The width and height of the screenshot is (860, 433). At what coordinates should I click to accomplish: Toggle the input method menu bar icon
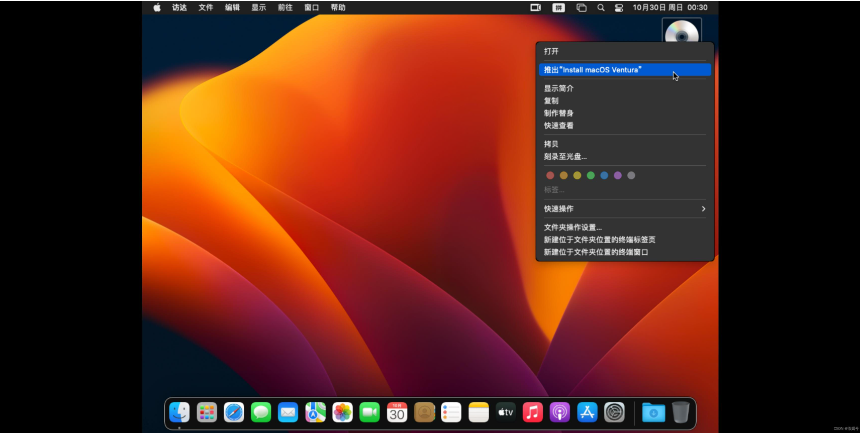[558, 7]
